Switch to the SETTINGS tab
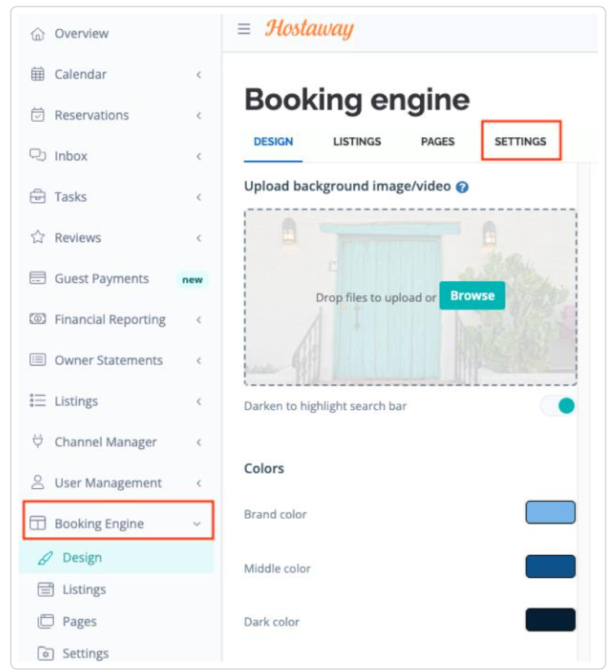 pyautogui.click(x=520, y=142)
